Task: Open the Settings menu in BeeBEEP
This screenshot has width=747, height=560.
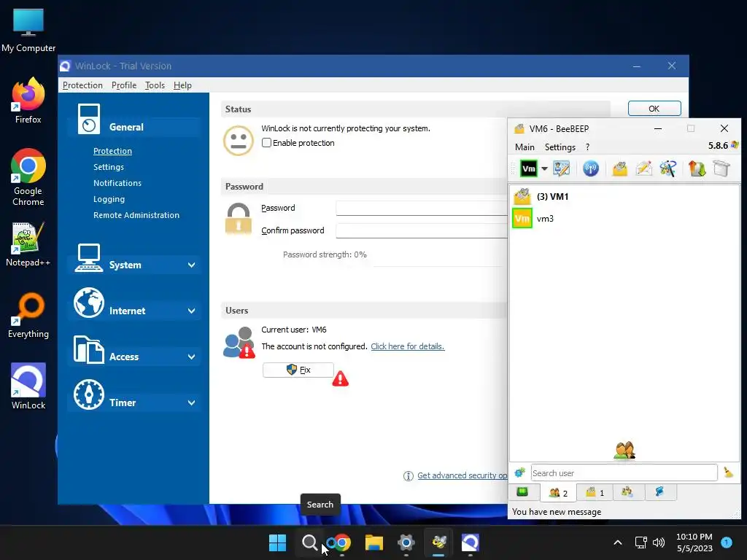Action: [560, 147]
